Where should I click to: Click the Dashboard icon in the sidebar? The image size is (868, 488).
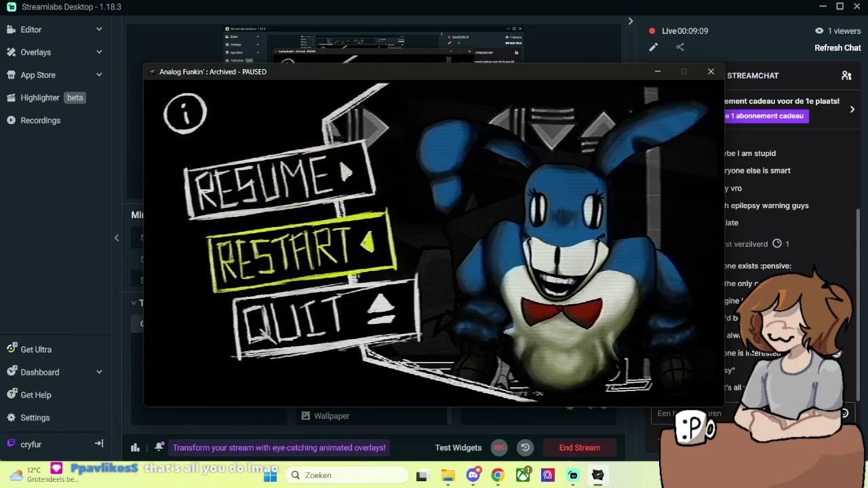(11, 371)
